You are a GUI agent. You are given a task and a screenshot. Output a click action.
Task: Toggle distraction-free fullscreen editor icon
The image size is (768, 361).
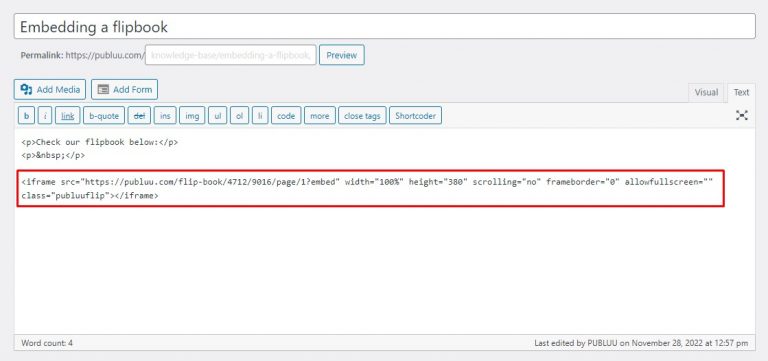pos(742,116)
